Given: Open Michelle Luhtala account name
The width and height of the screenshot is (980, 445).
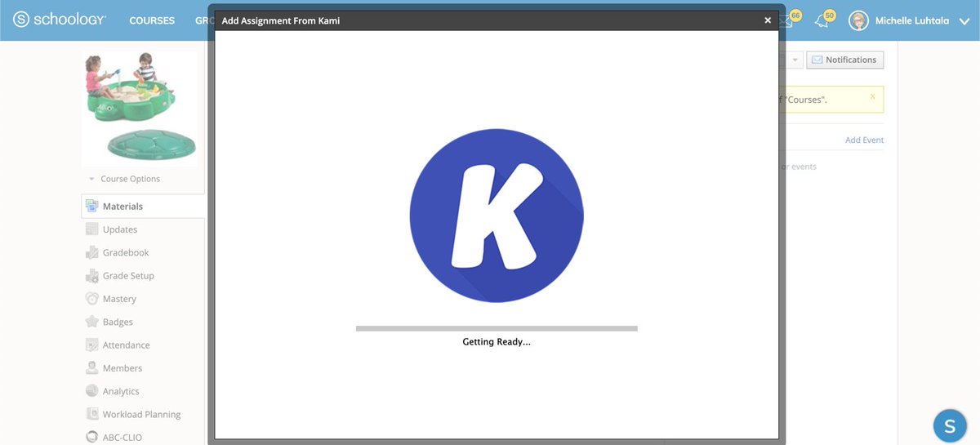Looking at the screenshot, I should (x=912, y=20).
